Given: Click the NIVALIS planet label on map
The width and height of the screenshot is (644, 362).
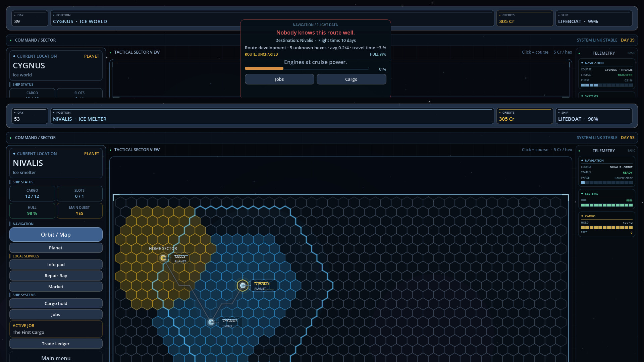Looking at the screenshot, I should point(264,286).
